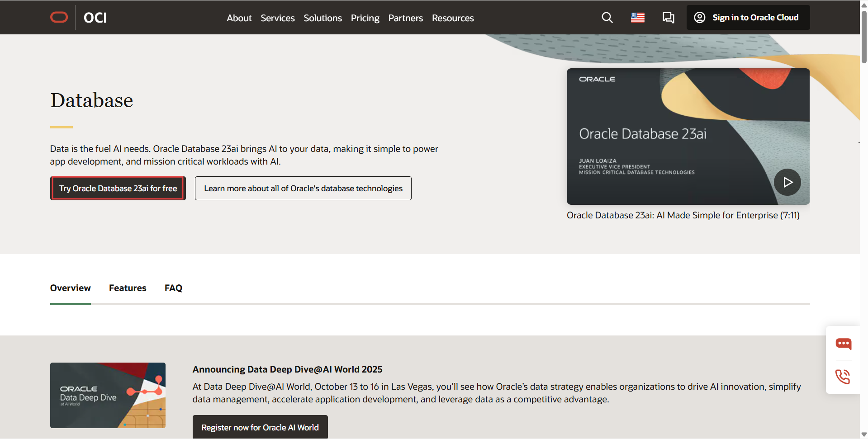Register now for Oracle AI World
The image size is (868, 439).
pyautogui.click(x=260, y=427)
